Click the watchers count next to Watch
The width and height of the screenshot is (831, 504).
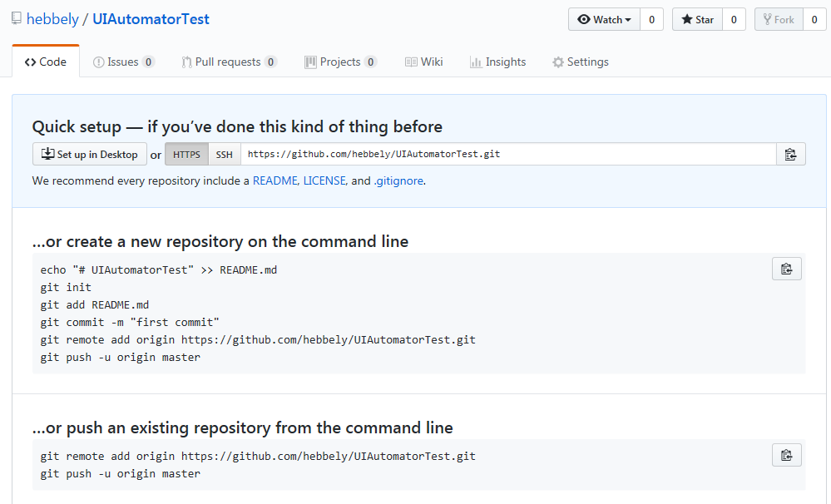652,20
